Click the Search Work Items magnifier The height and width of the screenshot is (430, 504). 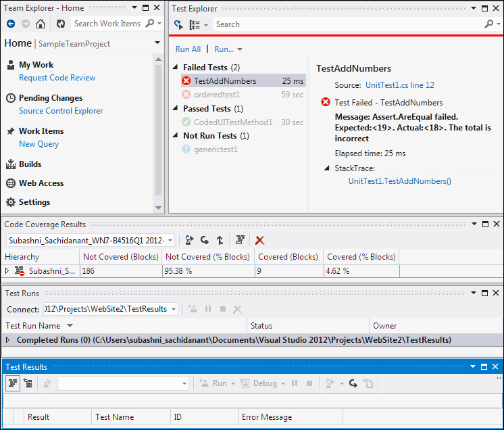[x=150, y=24]
